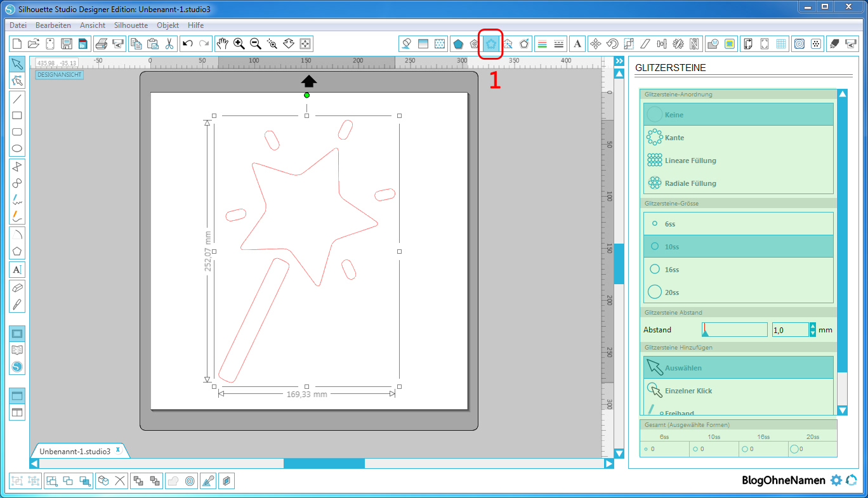Click the Scissors cut icon
This screenshot has height=498, width=868.
pyautogui.click(x=169, y=44)
